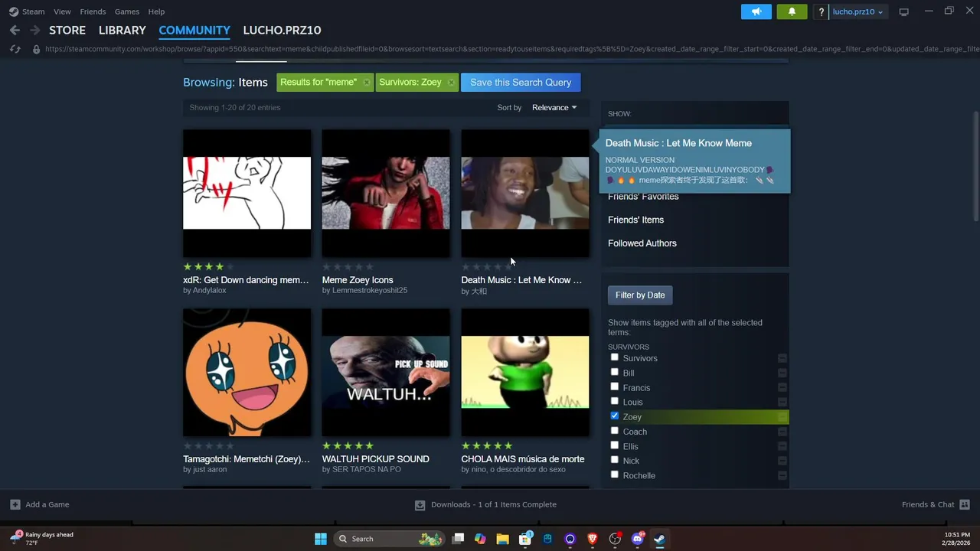Open the CHOLA MAIS música de morte thumbnail
Screen dimensions: 980x551
click(x=525, y=372)
